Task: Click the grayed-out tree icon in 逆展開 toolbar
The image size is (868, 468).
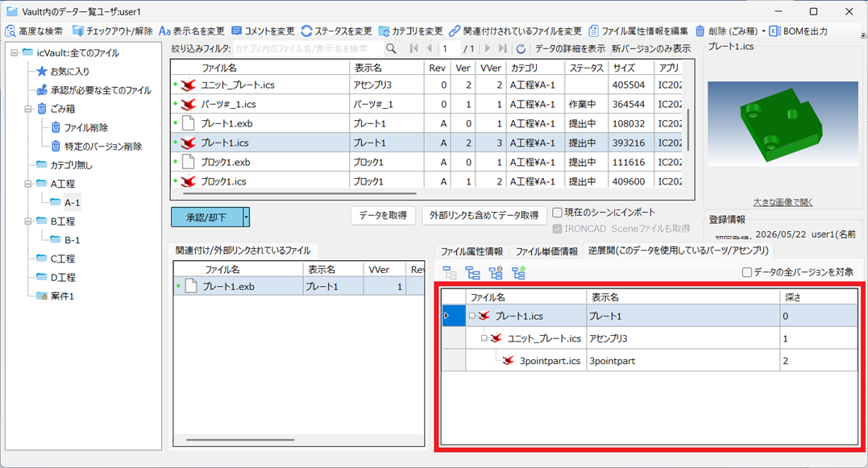Action: [x=450, y=273]
